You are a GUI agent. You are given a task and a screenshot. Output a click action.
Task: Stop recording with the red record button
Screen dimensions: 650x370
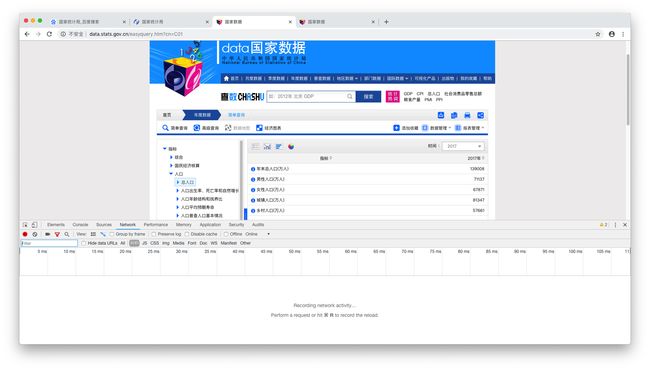point(25,234)
